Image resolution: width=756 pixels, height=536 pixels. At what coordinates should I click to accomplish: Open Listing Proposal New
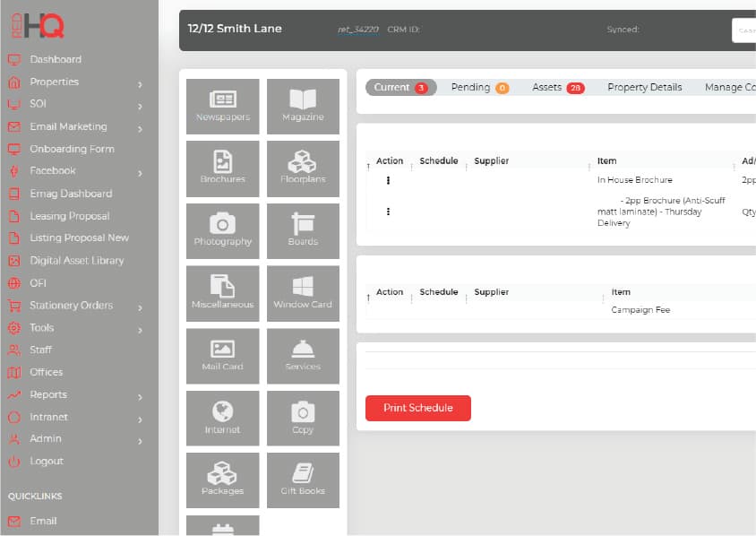point(79,238)
